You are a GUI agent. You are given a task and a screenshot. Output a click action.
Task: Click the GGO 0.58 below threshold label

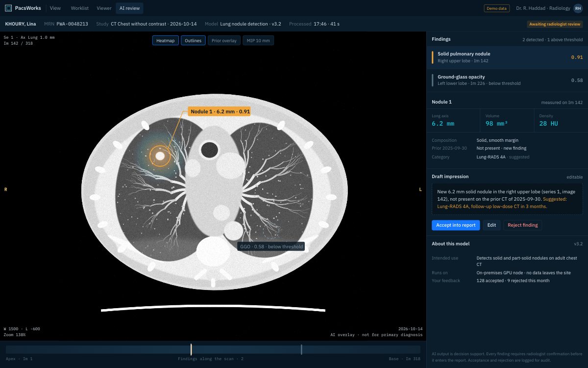[271, 246]
